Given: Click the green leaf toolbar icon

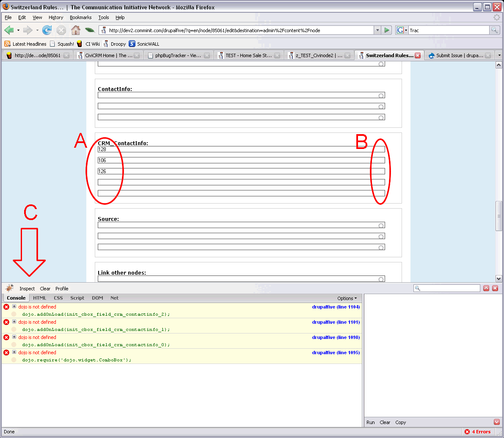Looking at the screenshot, I should 90,30.
